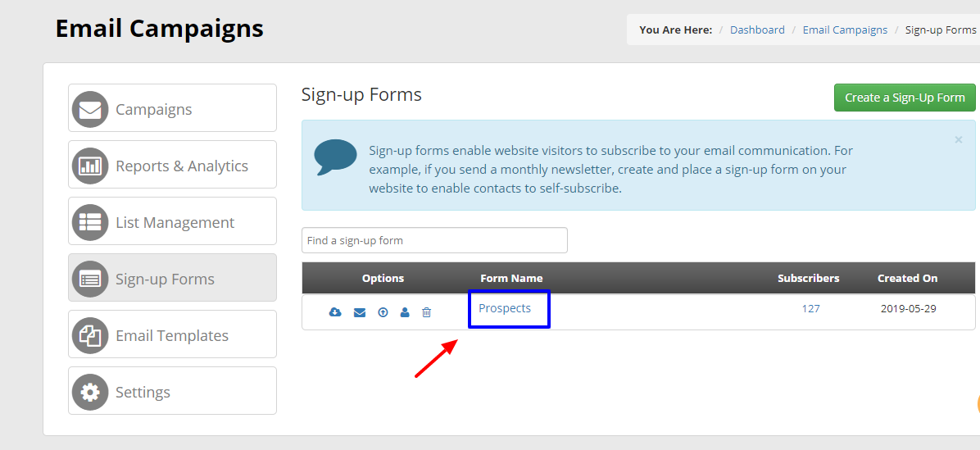The width and height of the screenshot is (980, 450).
Task: Click the envelope icon in Options column
Action: tap(360, 311)
